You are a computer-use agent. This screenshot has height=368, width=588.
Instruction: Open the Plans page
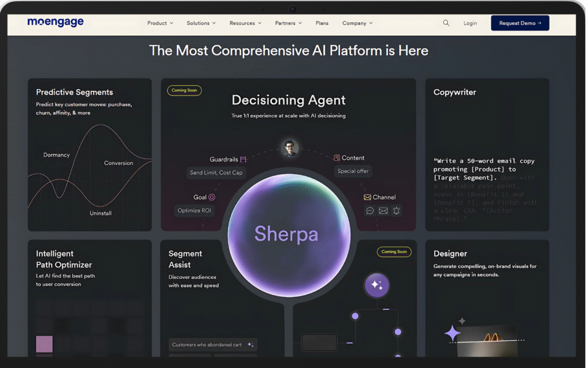pos(322,23)
